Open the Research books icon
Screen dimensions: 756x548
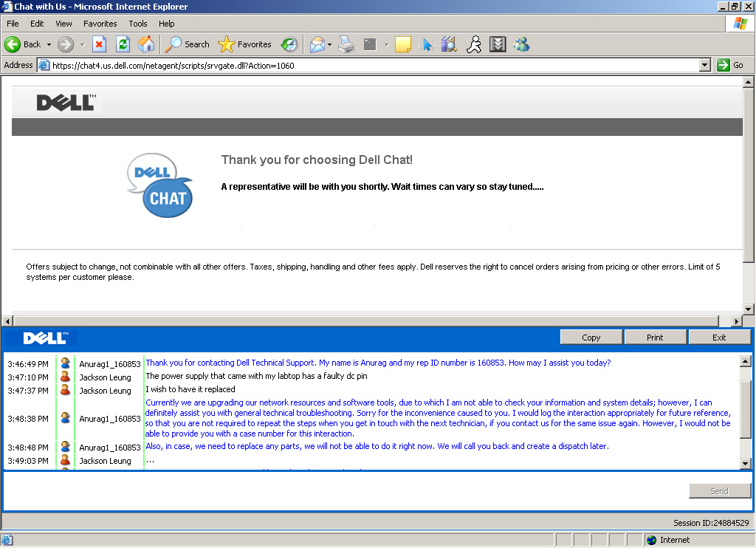pyautogui.click(x=449, y=44)
